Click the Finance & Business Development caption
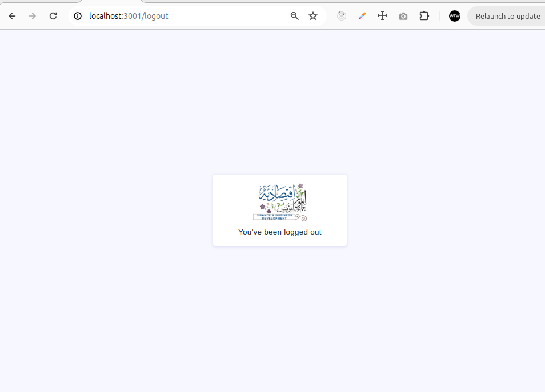Viewport: 545px width, 392px height. point(274,217)
